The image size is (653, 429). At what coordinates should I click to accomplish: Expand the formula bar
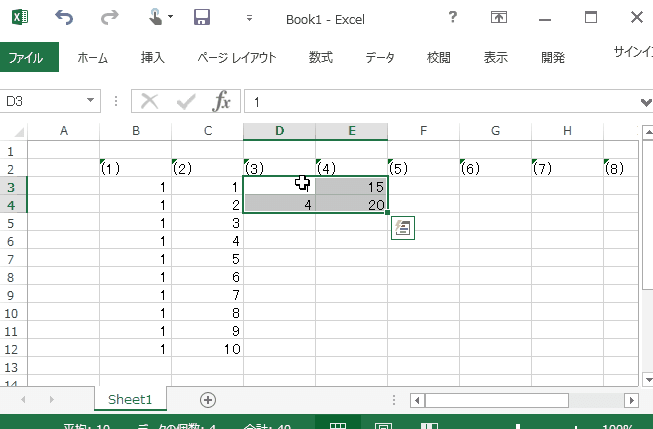(646, 102)
